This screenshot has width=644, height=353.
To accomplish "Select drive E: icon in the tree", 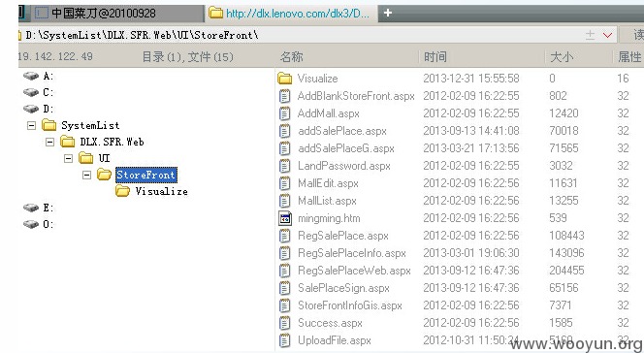I will (x=31, y=208).
